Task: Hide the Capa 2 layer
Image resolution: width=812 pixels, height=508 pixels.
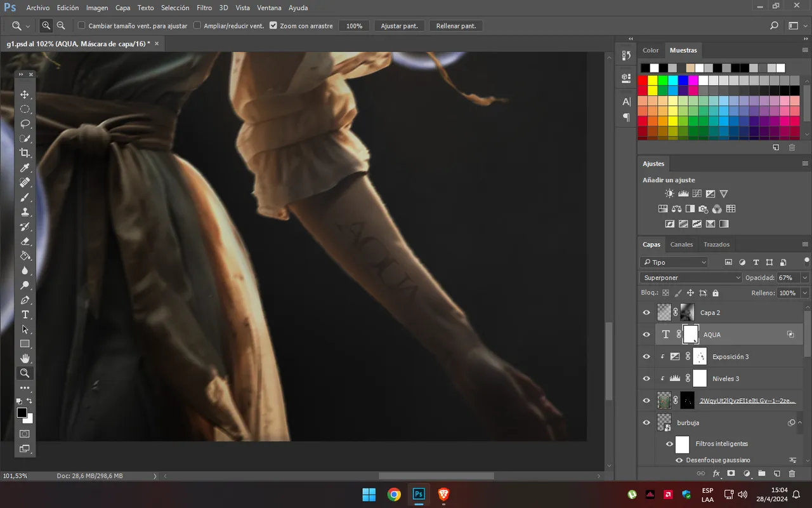Action: pyautogui.click(x=646, y=312)
